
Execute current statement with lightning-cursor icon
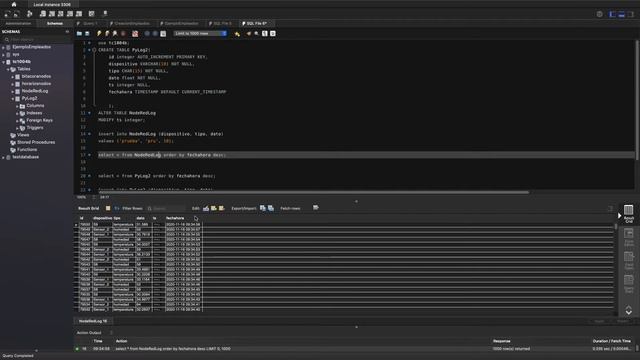pyautogui.click(x=107, y=33)
